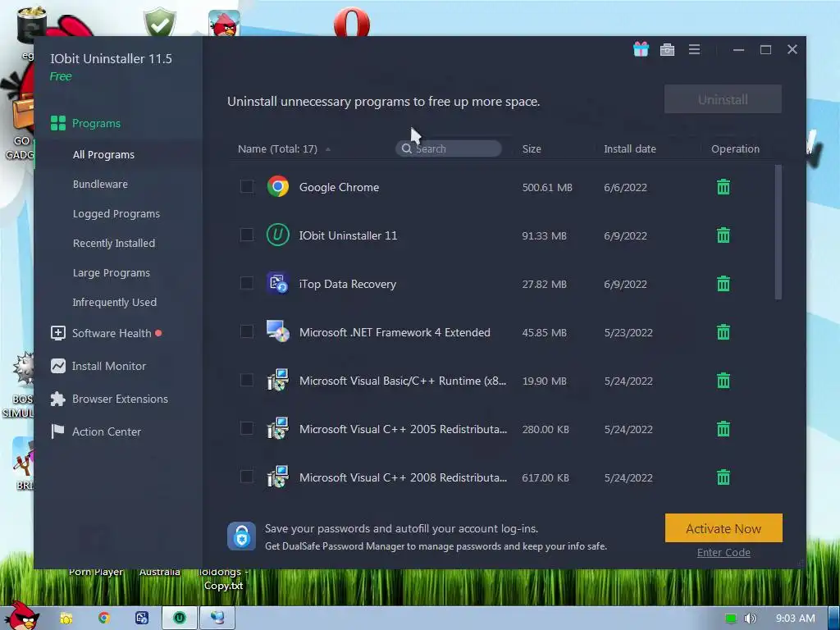This screenshot has width=840, height=630.
Task: Remove iTop Data Recovery using trash icon
Action: point(724,283)
